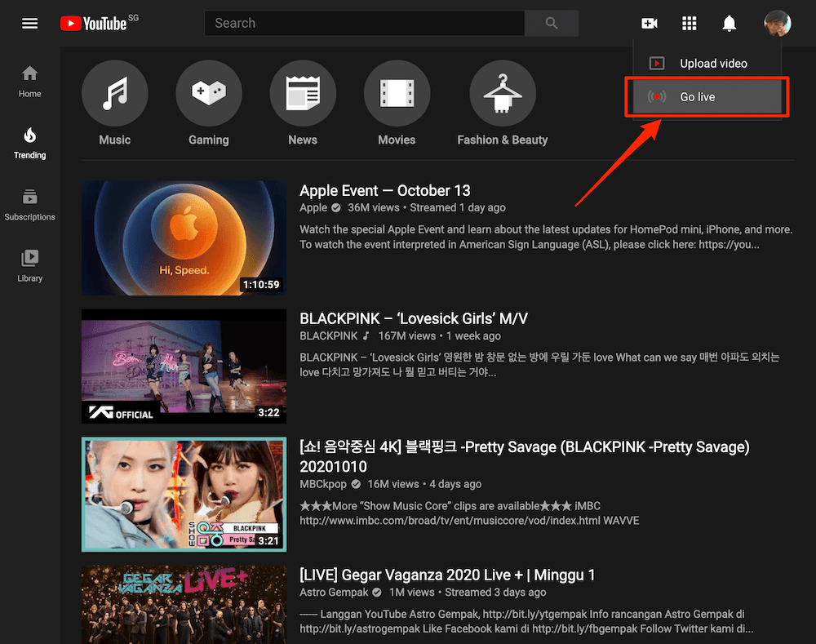Focus the Search input field
The height and width of the screenshot is (644, 816).
point(364,24)
